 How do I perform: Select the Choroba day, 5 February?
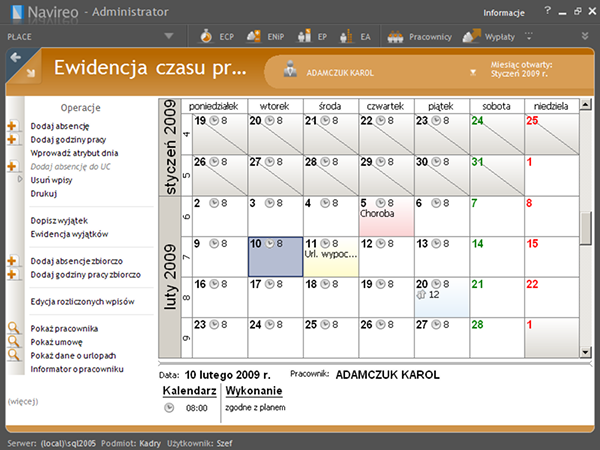point(384,215)
